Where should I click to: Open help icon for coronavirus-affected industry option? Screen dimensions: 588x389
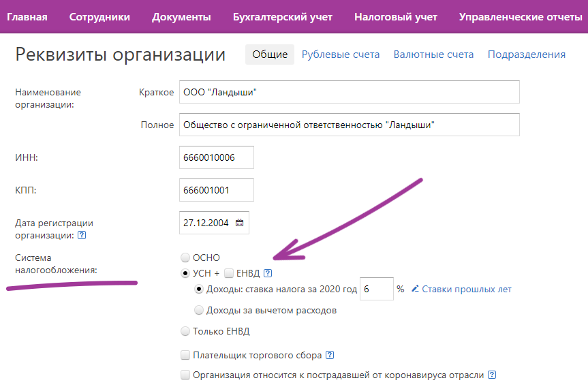tap(492, 375)
